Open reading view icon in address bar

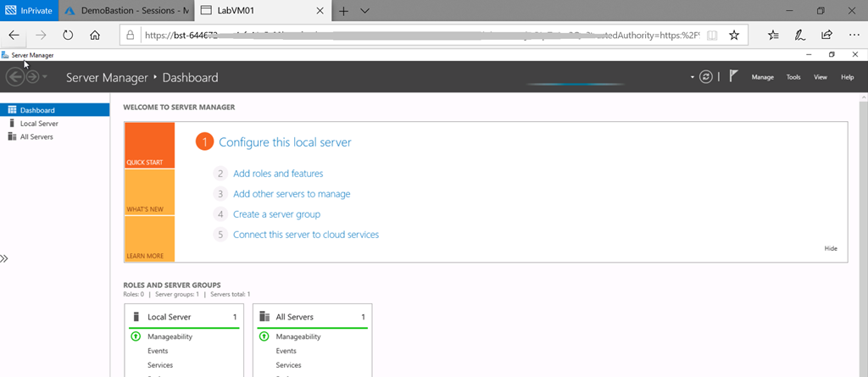point(712,35)
